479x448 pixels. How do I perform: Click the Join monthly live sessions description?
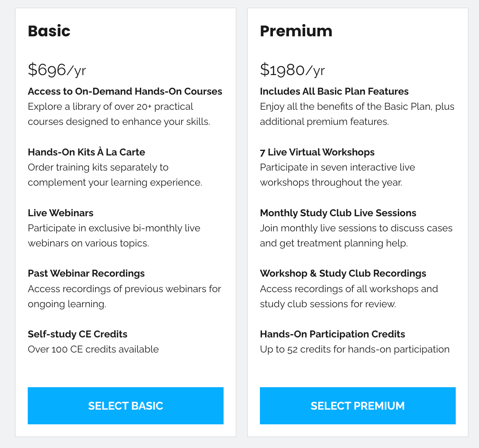click(356, 235)
